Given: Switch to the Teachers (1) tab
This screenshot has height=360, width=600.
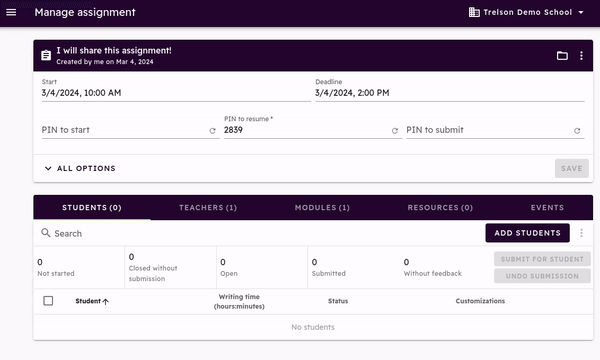Looking at the screenshot, I should pyautogui.click(x=208, y=207).
